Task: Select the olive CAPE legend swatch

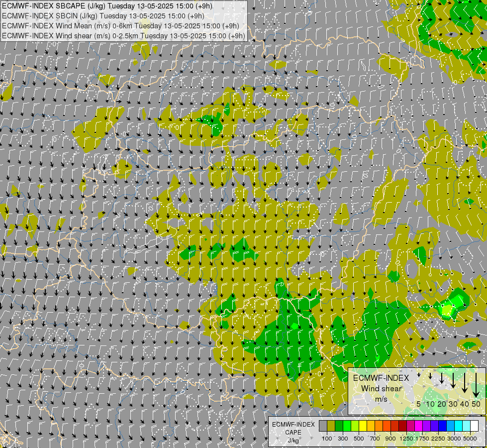Action: point(331,426)
